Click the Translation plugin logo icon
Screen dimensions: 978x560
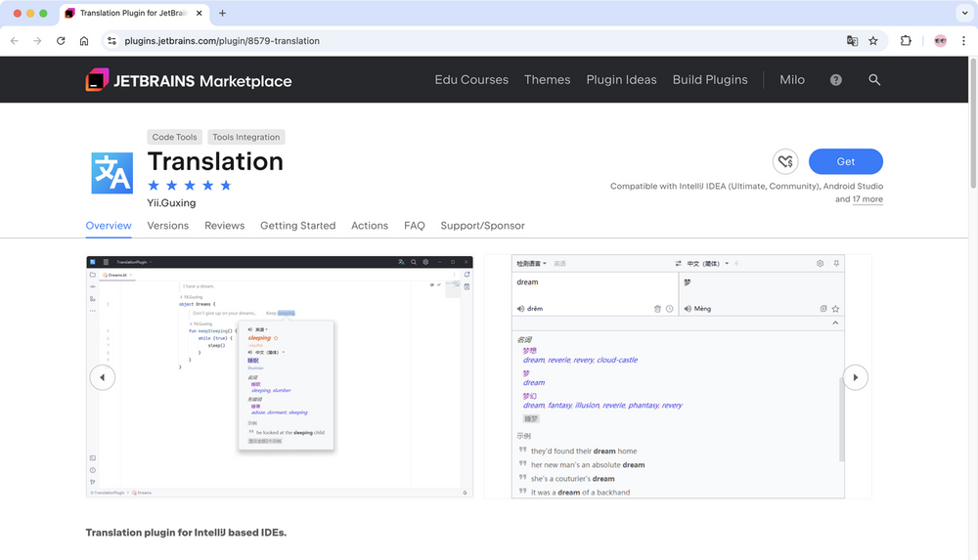click(x=111, y=173)
